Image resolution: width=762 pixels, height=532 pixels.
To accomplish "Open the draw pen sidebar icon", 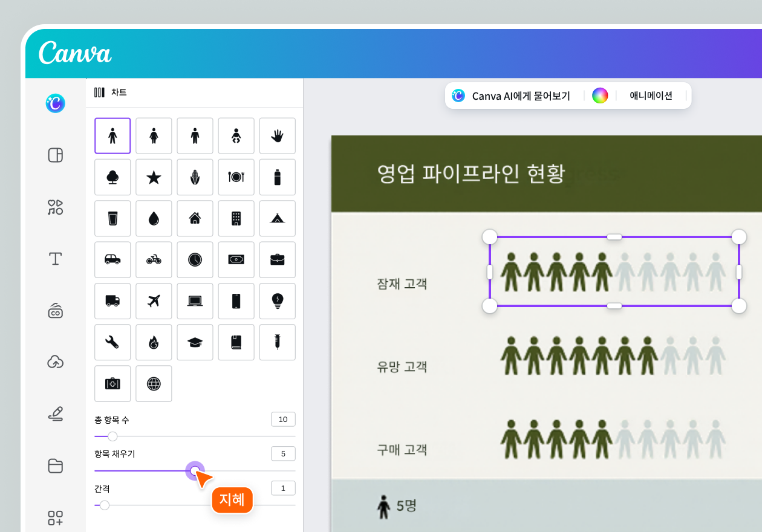I will tap(55, 414).
